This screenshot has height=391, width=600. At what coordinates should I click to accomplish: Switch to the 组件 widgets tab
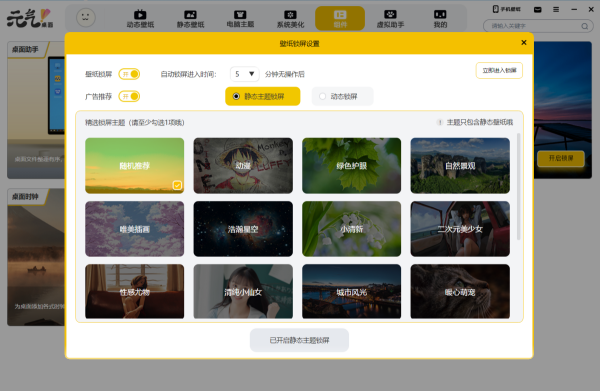pyautogui.click(x=340, y=18)
